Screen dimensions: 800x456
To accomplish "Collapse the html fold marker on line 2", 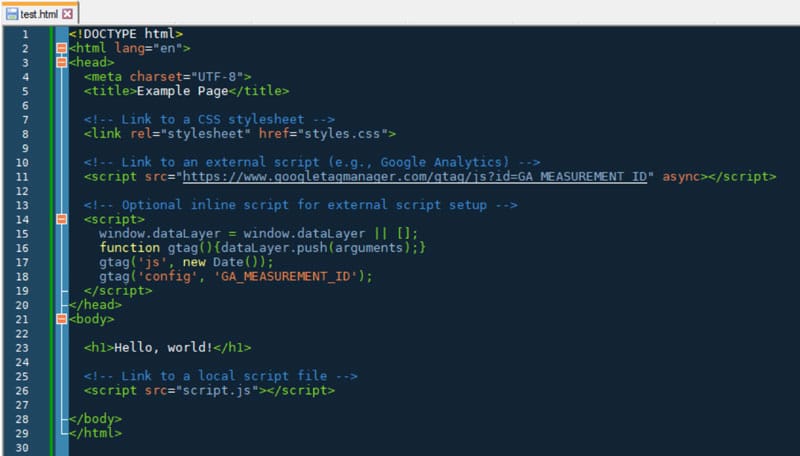I will [61, 48].
